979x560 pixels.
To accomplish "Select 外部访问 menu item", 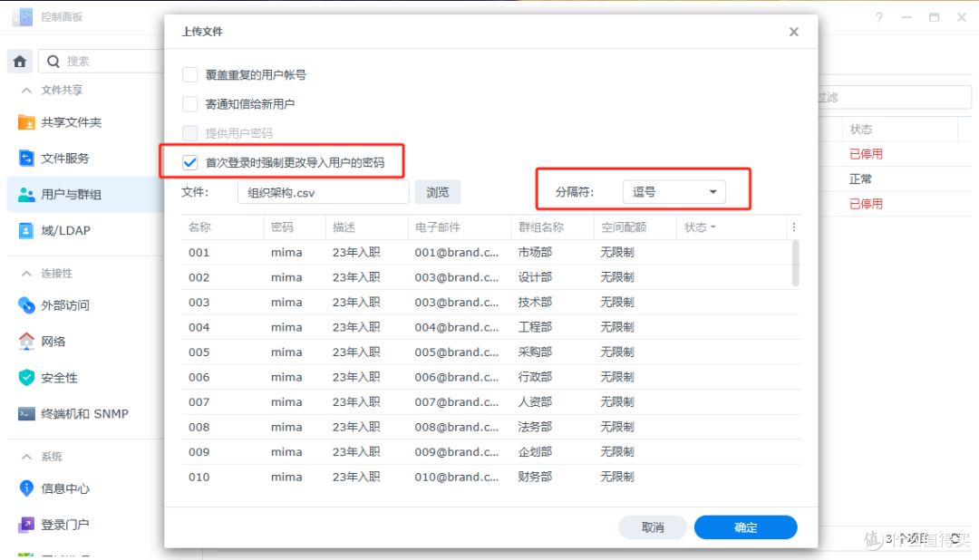I will coord(65,305).
